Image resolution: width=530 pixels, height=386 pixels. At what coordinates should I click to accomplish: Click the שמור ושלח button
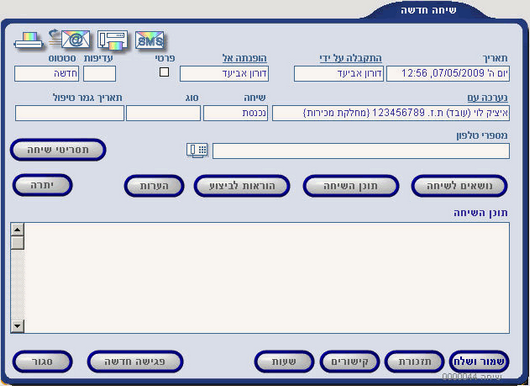point(479,361)
